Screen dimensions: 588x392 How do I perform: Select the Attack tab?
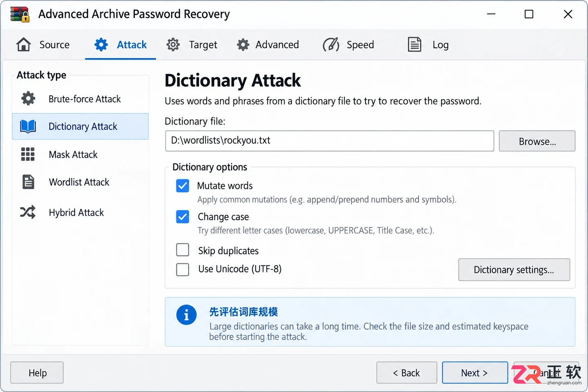click(120, 45)
